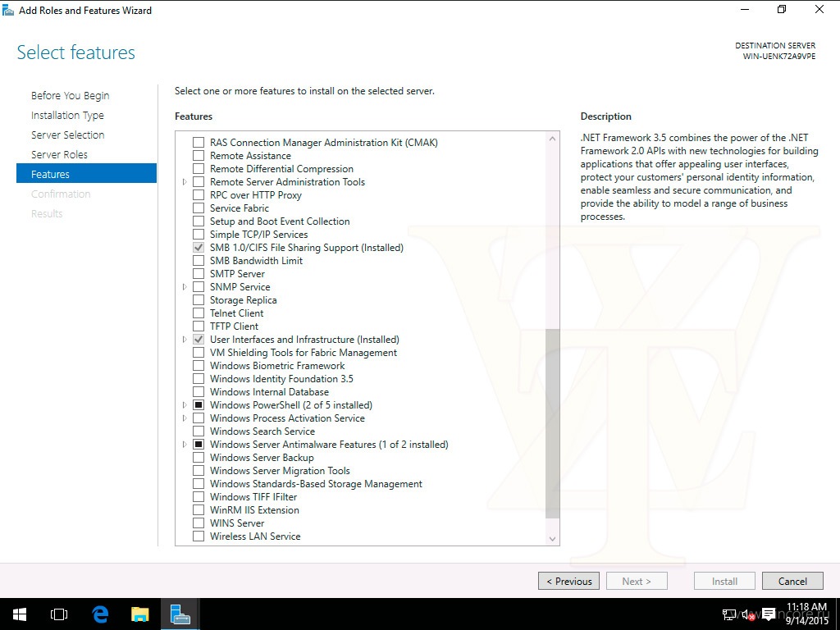The width and height of the screenshot is (840, 630).
Task: Go to the Before You Begin step
Action: tap(71, 95)
